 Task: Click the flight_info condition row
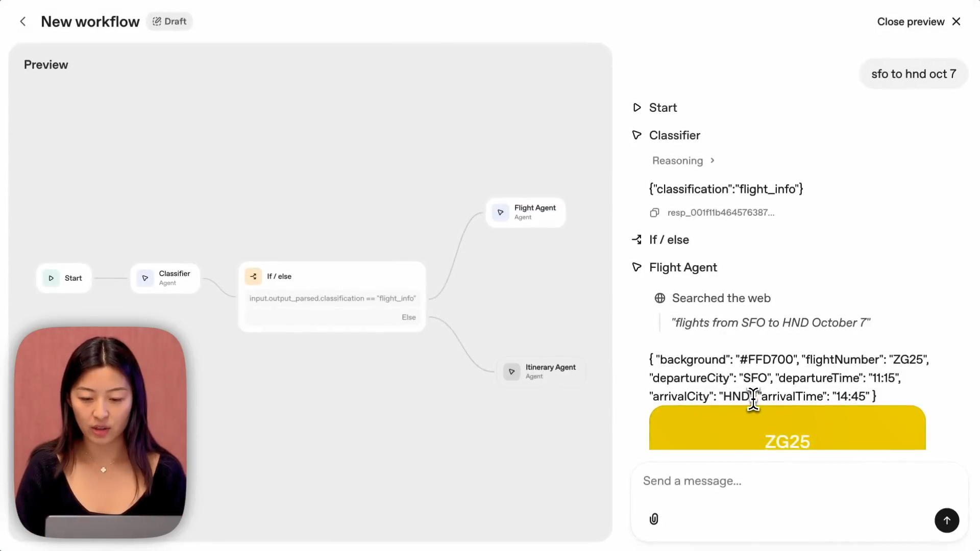point(332,298)
